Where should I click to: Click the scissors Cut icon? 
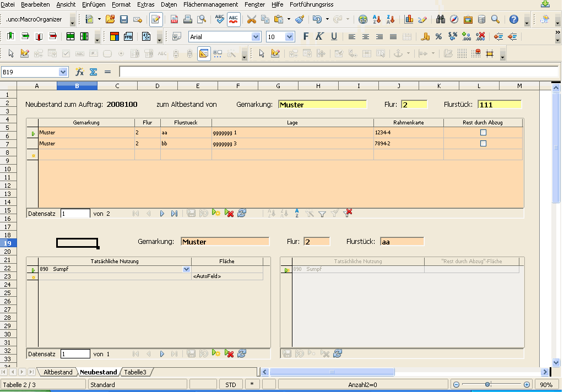(251, 19)
